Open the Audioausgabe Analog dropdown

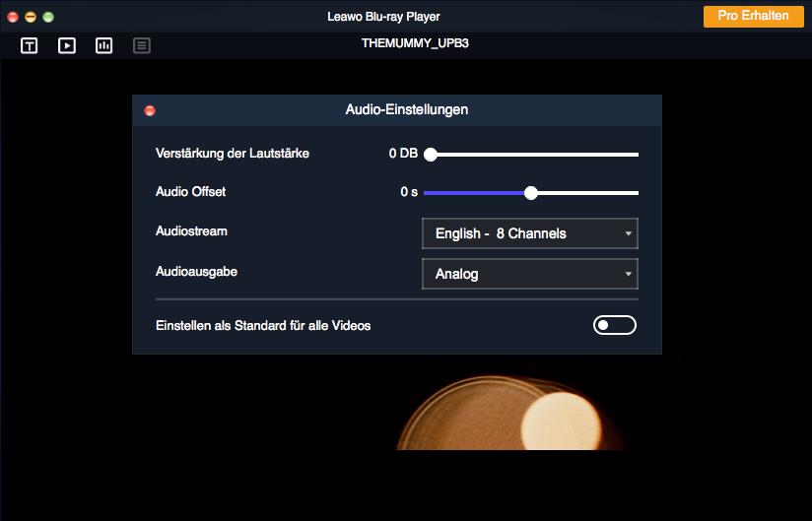[x=530, y=274]
